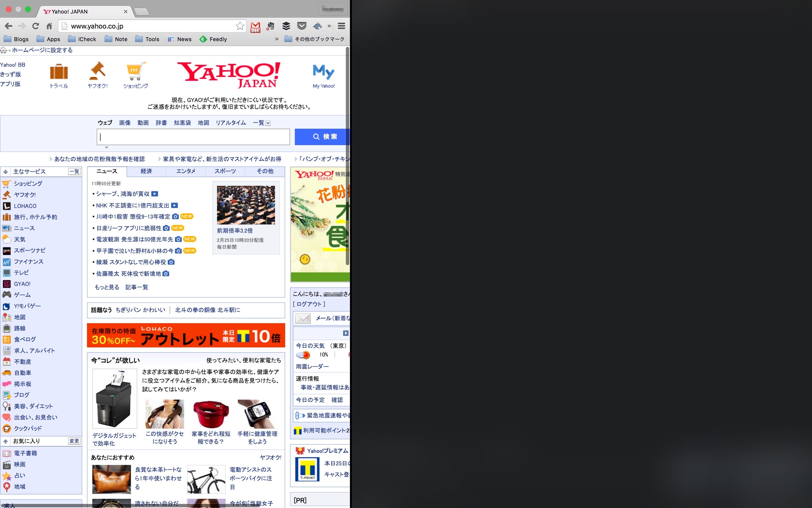Switch to the エンタメ news tab

coord(186,171)
